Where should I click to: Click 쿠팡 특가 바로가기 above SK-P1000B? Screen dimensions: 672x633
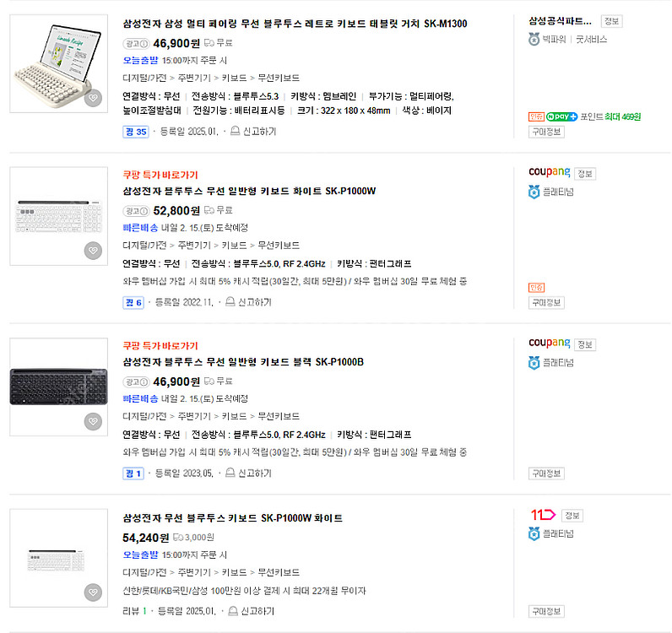[x=160, y=346]
